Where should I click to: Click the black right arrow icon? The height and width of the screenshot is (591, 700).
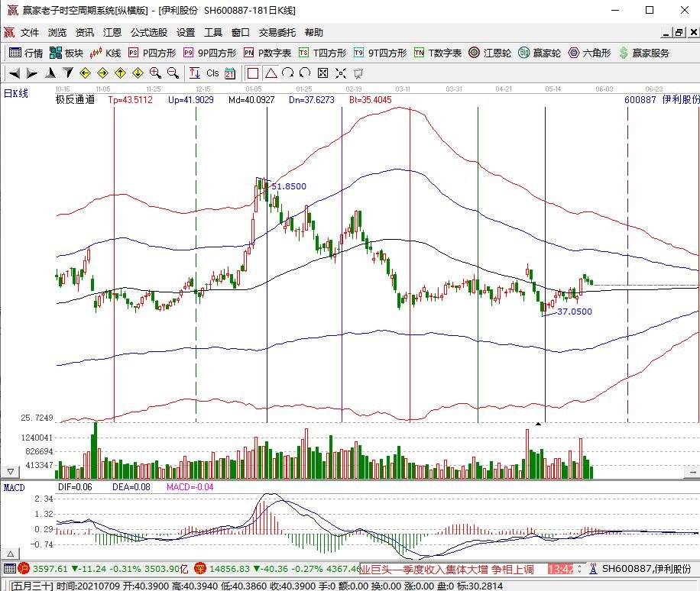coord(31,73)
